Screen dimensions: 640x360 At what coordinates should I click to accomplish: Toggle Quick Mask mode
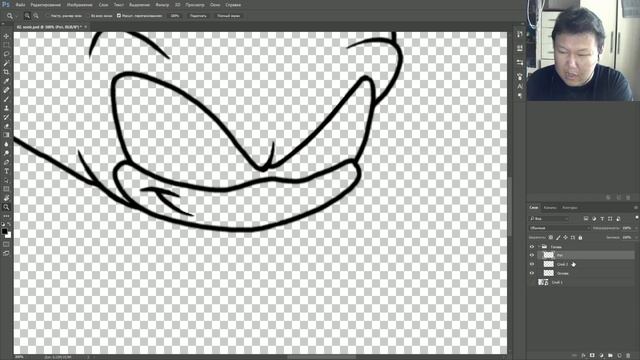coord(6,244)
